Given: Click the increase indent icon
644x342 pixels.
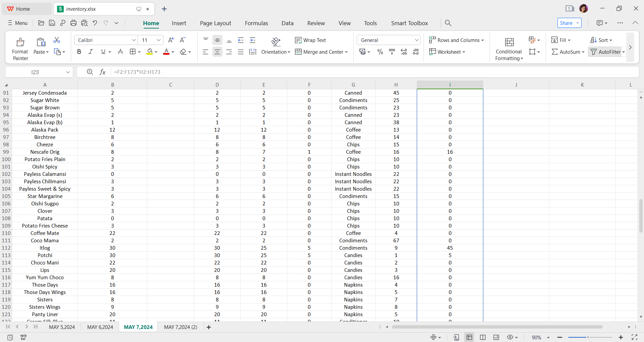Looking at the screenshot, I should click(253, 40).
